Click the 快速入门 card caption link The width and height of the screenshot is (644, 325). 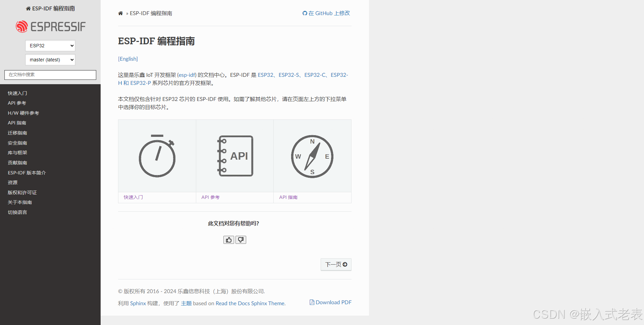133,197
